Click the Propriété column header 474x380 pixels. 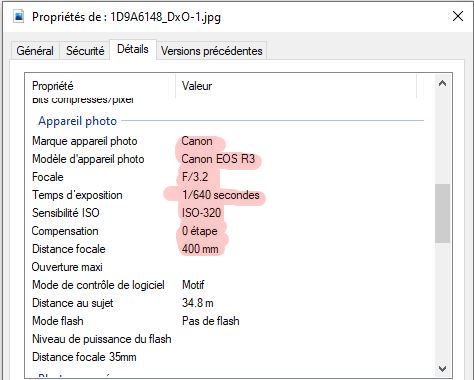pyautogui.click(x=100, y=86)
